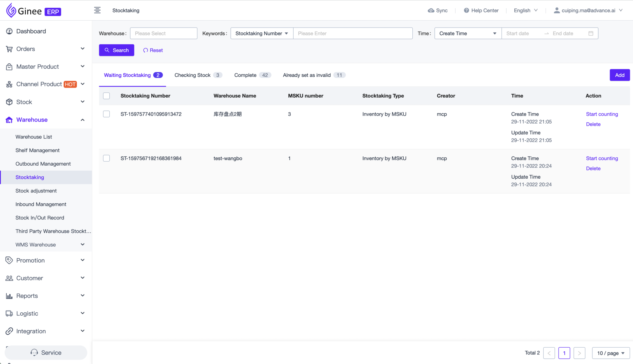This screenshot has height=364, width=633.
Task: Change results per page to 10/page
Action: [610, 353]
